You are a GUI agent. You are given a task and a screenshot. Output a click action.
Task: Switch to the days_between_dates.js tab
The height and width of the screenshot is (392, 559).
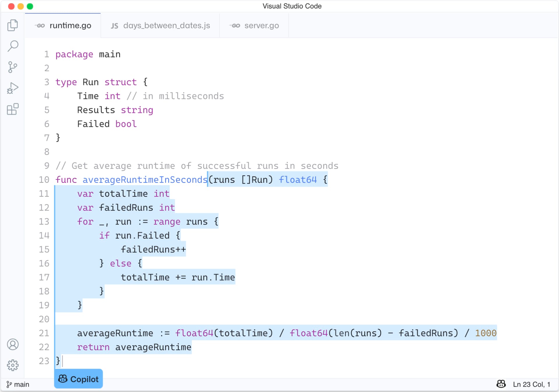[x=167, y=25]
